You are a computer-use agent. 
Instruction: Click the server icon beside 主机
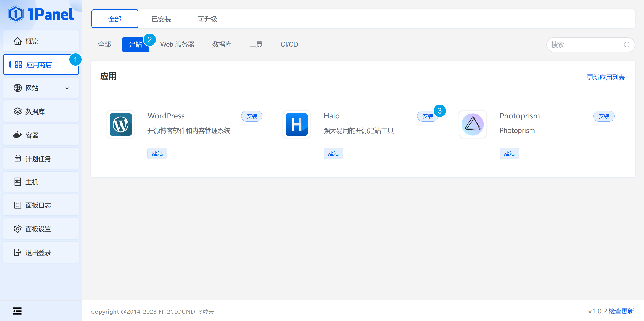(x=17, y=182)
